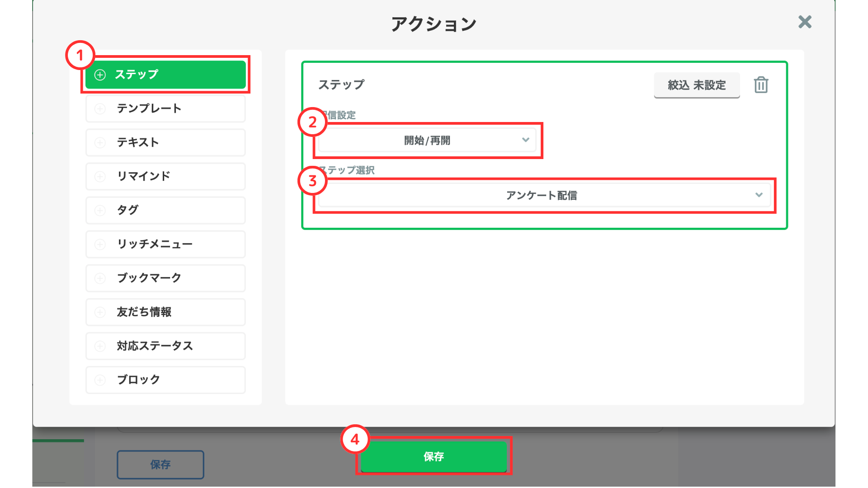Viewport: 868px width, 488px height.
Task: Open the 開始/再開 delivery setting dropdown
Action: click(427, 141)
